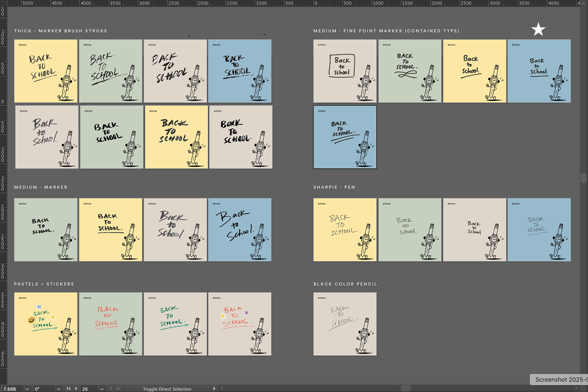Select boxed Back to School beige artboard
The height and width of the screenshot is (392, 588).
[x=345, y=71]
